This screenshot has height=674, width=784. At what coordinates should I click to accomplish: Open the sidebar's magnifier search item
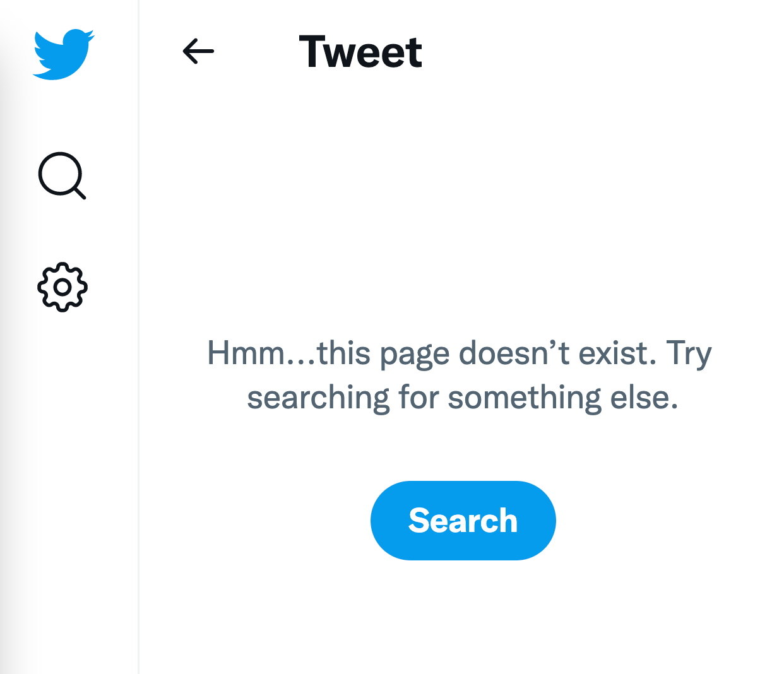(x=61, y=175)
